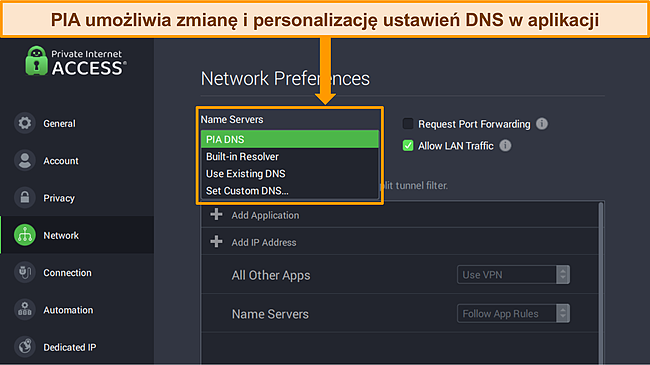Click the Dedicated IP globe icon
This screenshot has width=650, height=365.
25,347
